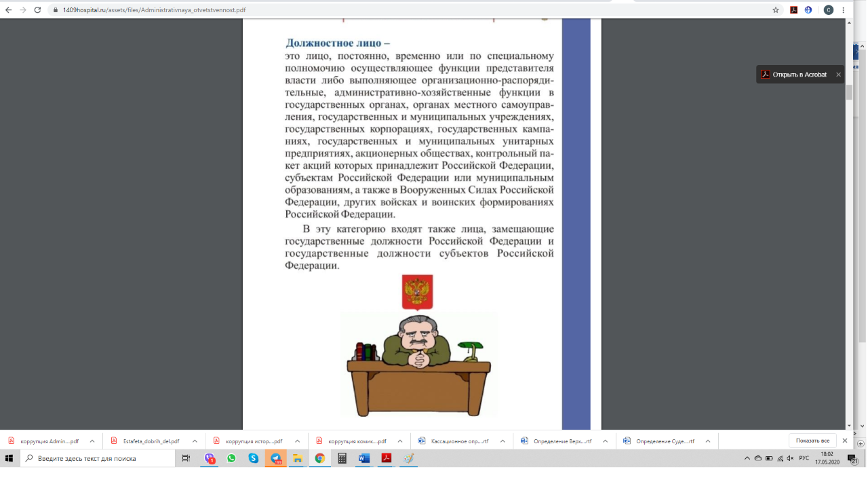This screenshot has height=488, width=868.
Task: Click the 'Открыть в Acrobat' button
Action: point(794,75)
